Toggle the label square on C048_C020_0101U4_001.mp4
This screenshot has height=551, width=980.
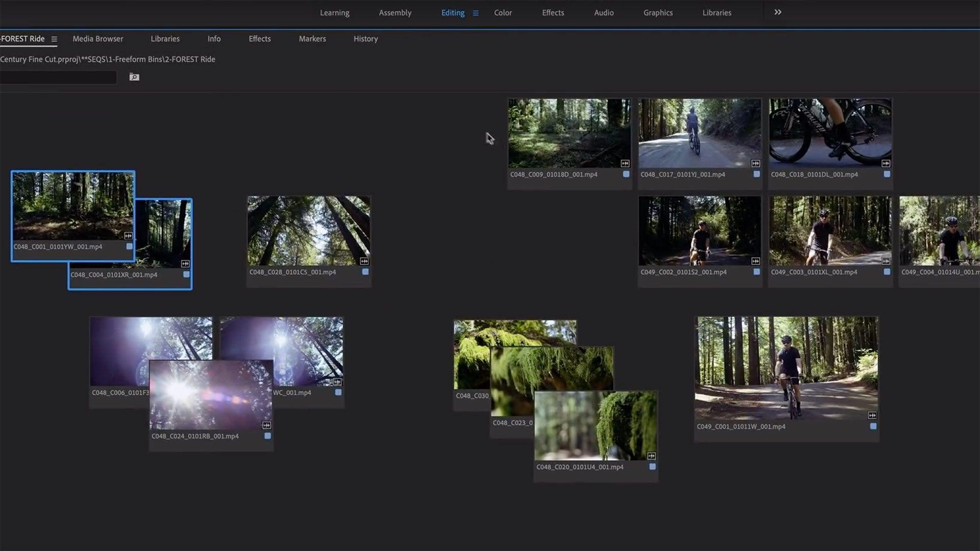652,466
